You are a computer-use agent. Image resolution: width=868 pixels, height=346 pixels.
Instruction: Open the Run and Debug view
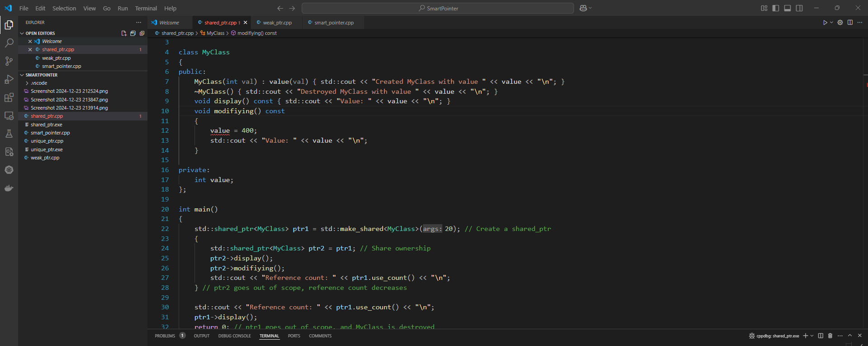point(9,79)
